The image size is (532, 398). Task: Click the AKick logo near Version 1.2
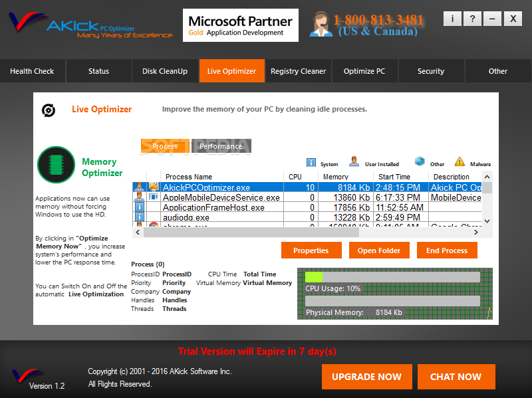27,376
